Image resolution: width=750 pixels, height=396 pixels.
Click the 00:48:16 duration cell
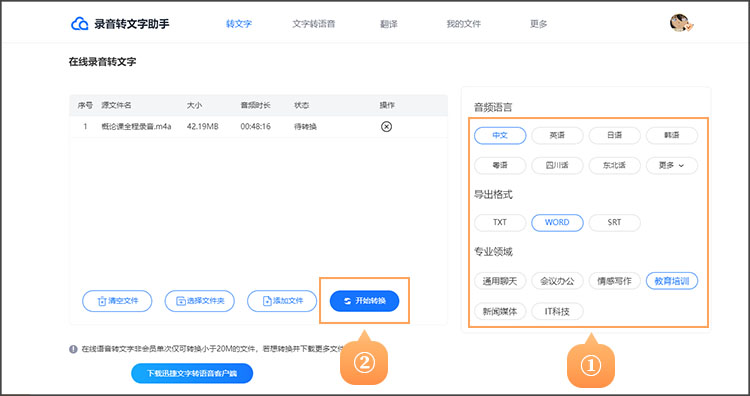(256, 127)
